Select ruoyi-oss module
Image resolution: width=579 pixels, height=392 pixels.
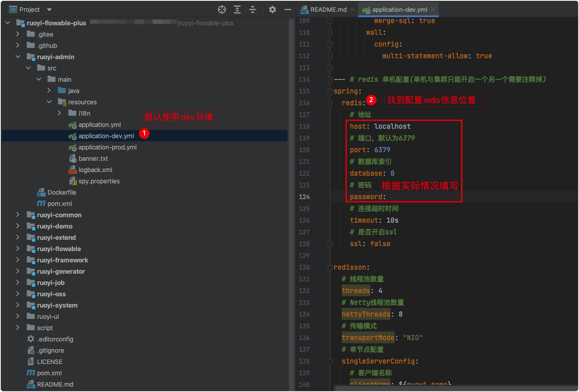[52, 294]
